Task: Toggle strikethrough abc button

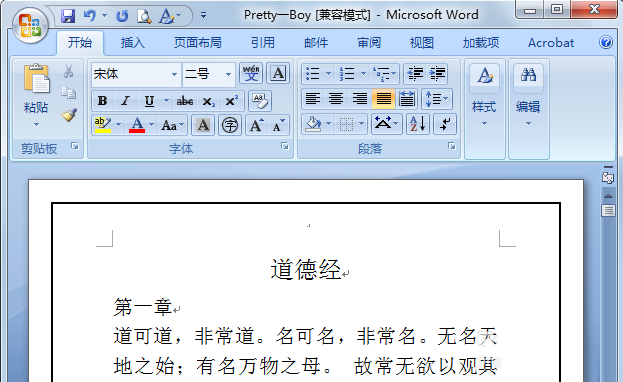Action: tap(185, 101)
